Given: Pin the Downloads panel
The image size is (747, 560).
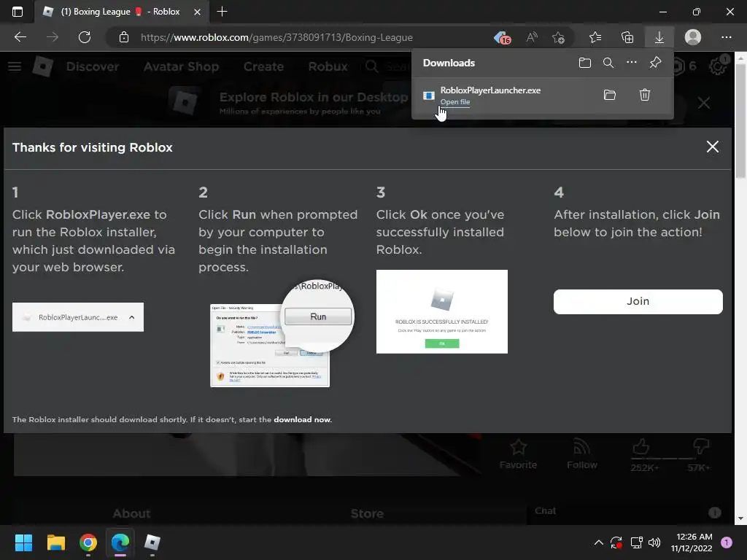Looking at the screenshot, I should click(x=656, y=63).
